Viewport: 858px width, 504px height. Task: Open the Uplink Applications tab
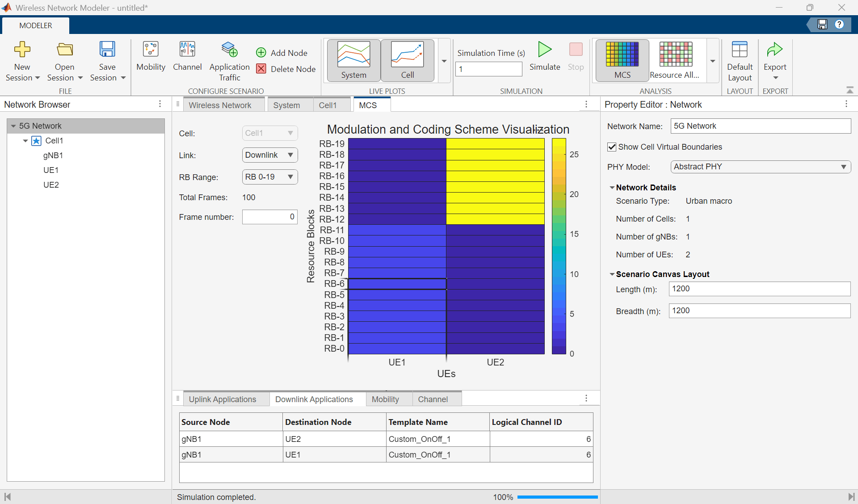pos(222,399)
